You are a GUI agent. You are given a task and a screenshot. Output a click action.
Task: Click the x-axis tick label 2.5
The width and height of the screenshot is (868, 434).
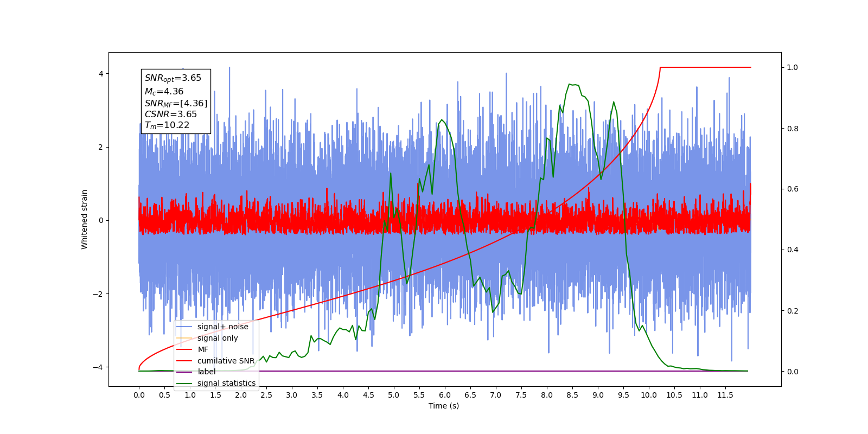tap(266, 395)
